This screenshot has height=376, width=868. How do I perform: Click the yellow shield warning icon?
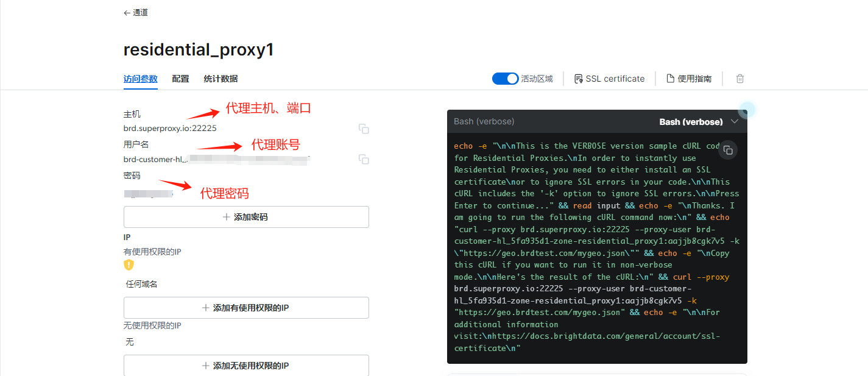[x=129, y=264]
